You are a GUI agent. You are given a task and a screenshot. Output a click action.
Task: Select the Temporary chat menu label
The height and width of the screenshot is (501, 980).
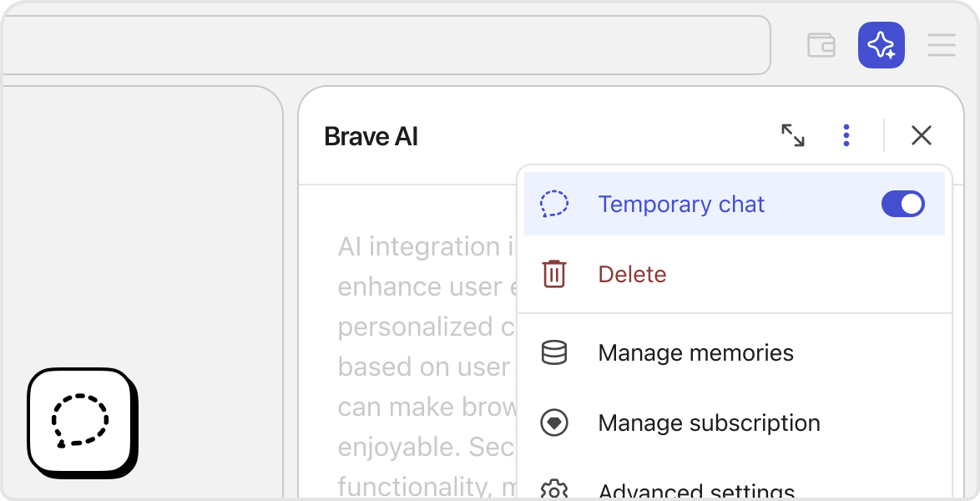point(681,205)
